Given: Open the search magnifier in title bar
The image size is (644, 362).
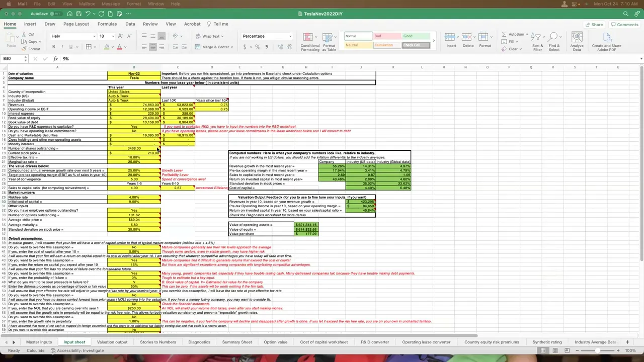Looking at the screenshot, I should point(625,14).
